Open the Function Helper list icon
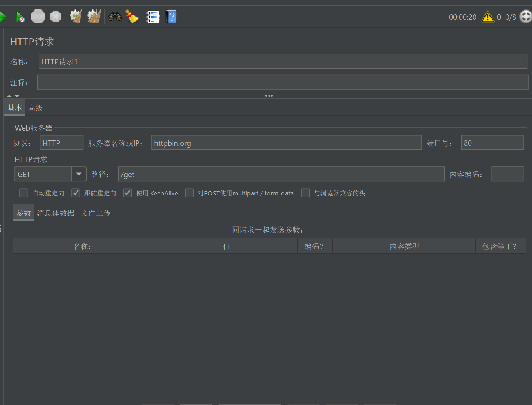This screenshot has height=405, width=532. pyautogui.click(x=153, y=17)
